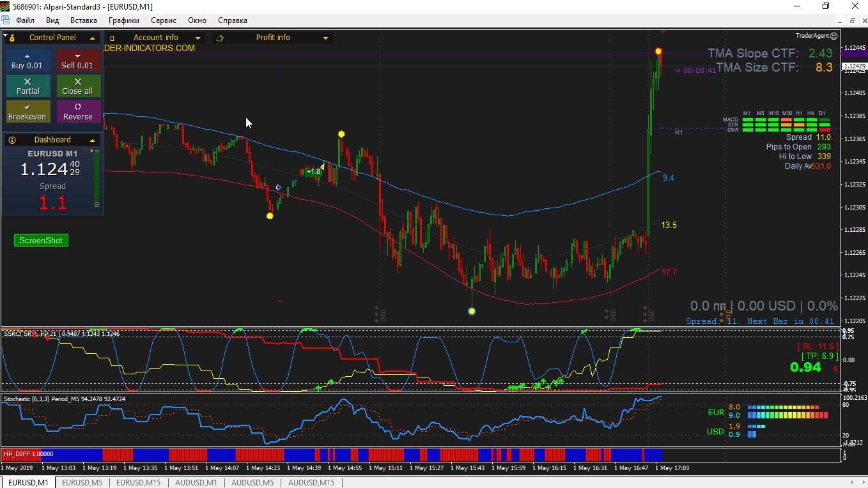
Task: Click the Close all button
Action: [78, 86]
